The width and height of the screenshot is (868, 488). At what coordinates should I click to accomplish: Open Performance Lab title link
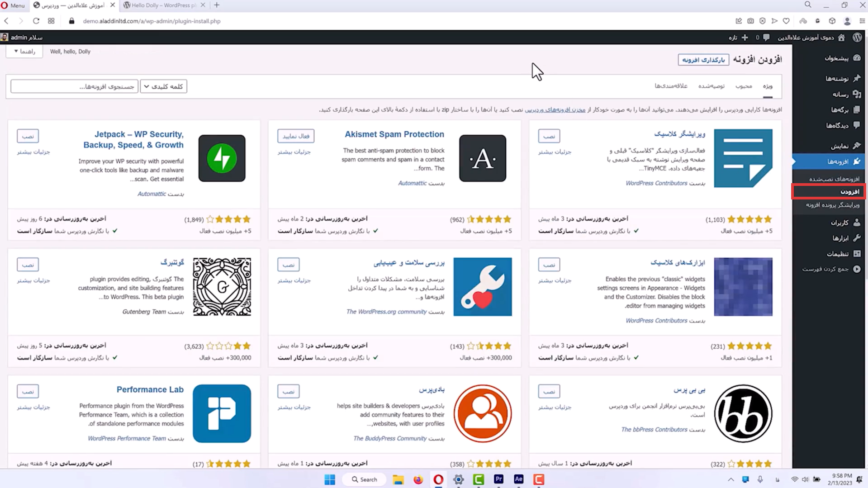pos(150,389)
